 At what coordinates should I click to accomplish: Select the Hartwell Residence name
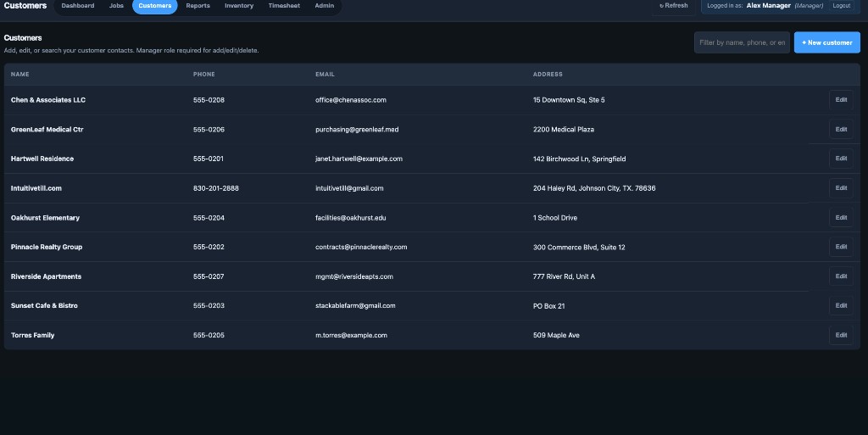click(x=42, y=159)
